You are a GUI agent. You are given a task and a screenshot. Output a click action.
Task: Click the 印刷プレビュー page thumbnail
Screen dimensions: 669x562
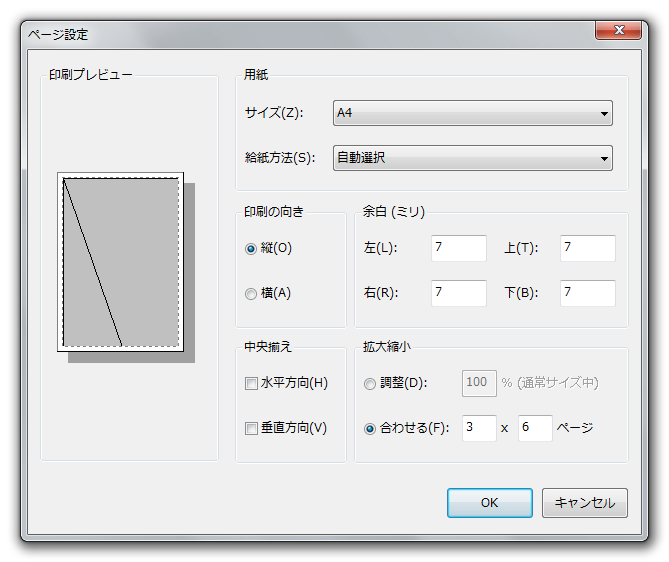pos(121,262)
